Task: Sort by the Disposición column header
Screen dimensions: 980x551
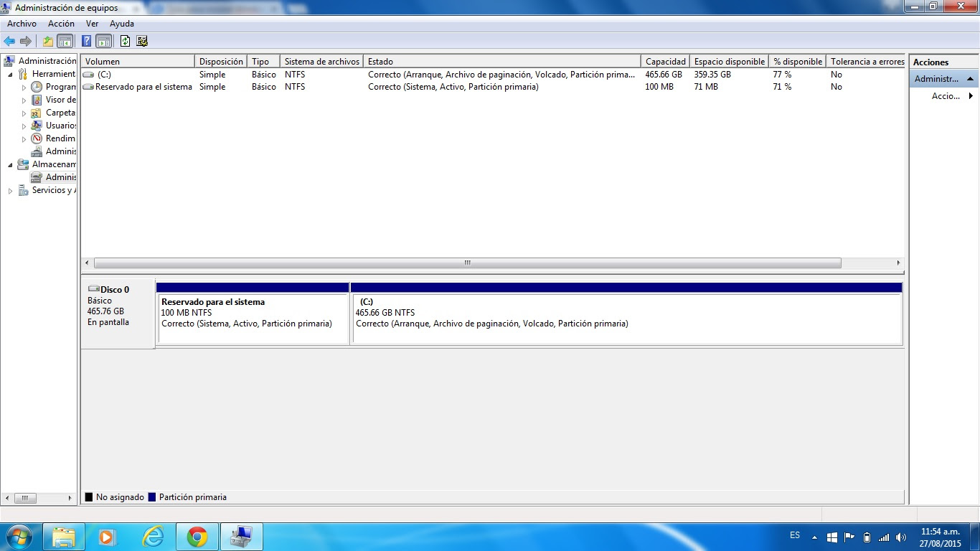Action: (x=221, y=62)
